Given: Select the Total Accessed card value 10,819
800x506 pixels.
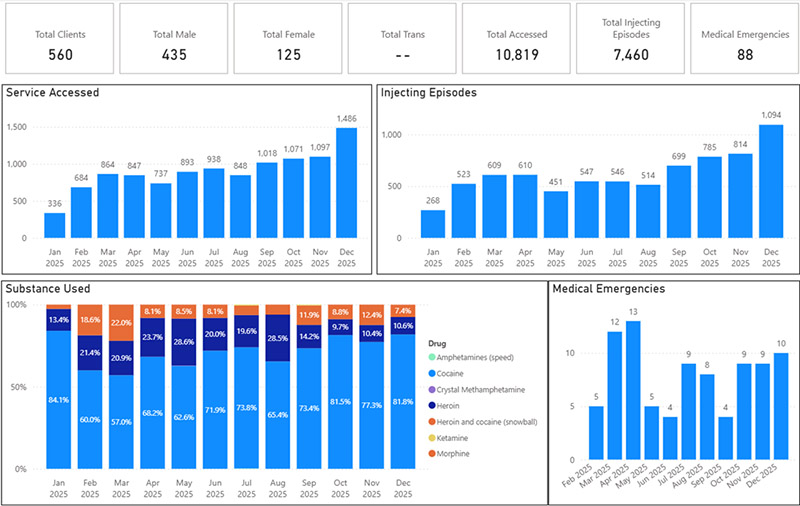Looking at the screenshot, I should pyautogui.click(x=516, y=54).
